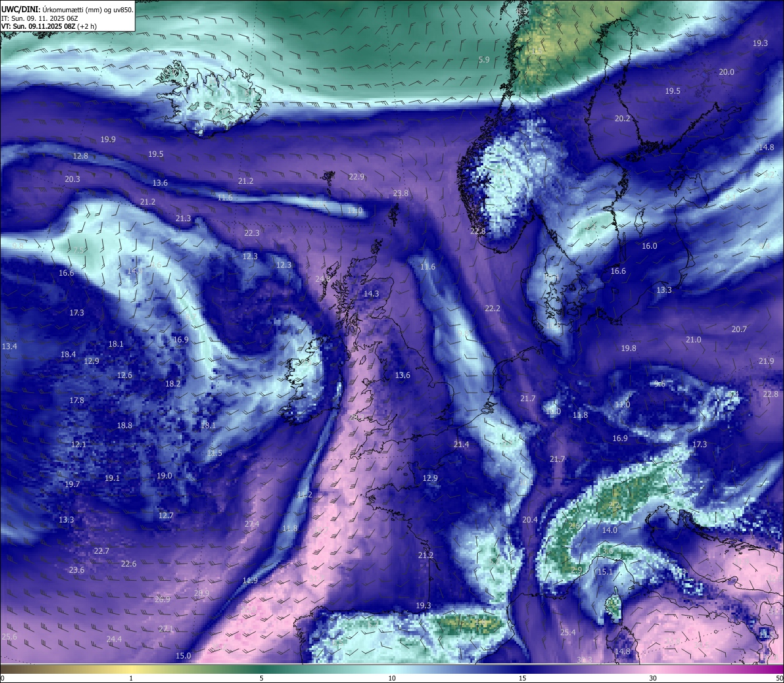Click the 18.2 map value
This screenshot has height=683, width=784.
173,383
